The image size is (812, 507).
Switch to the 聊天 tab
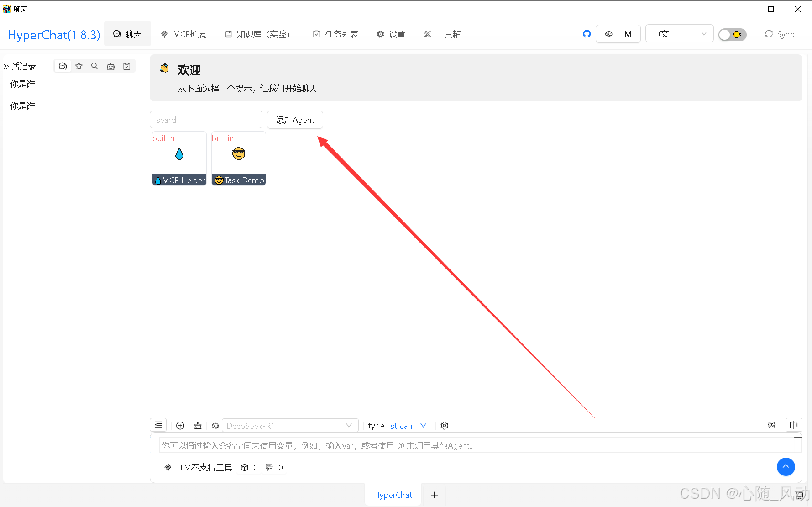(127, 34)
